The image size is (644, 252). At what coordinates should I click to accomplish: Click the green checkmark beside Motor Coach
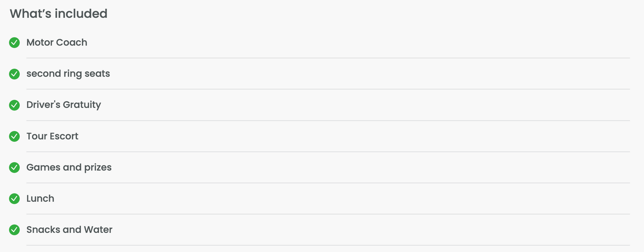click(14, 43)
